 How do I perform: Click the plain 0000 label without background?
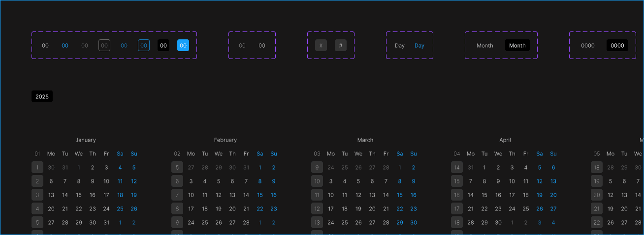[x=588, y=46]
